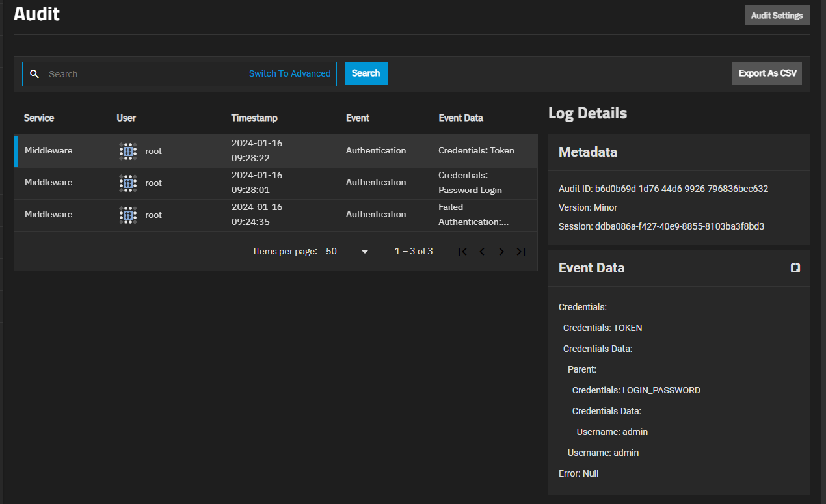The width and height of the screenshot is (826, 504).
Task: Copy Event Data with clipboard icon
Action: coord(795,268)
